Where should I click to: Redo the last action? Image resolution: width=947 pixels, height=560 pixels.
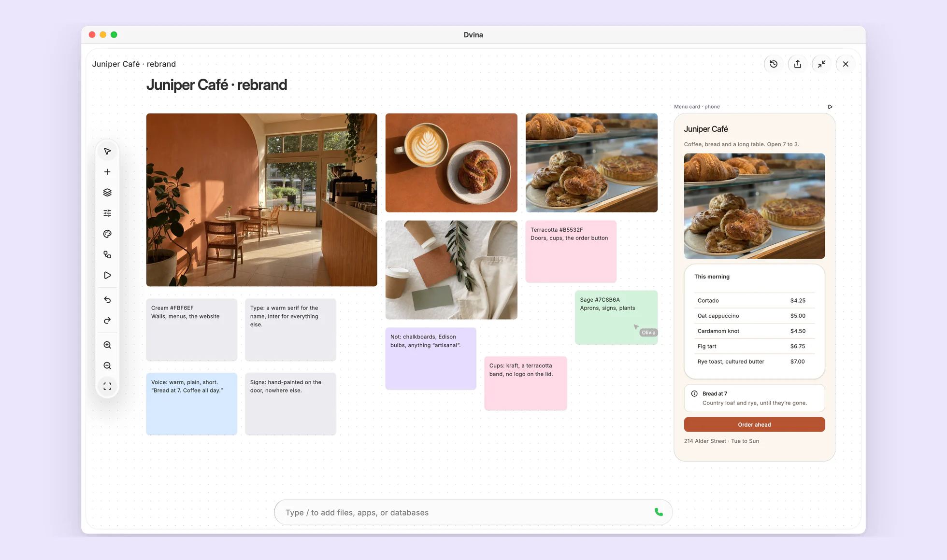(107, 321)
